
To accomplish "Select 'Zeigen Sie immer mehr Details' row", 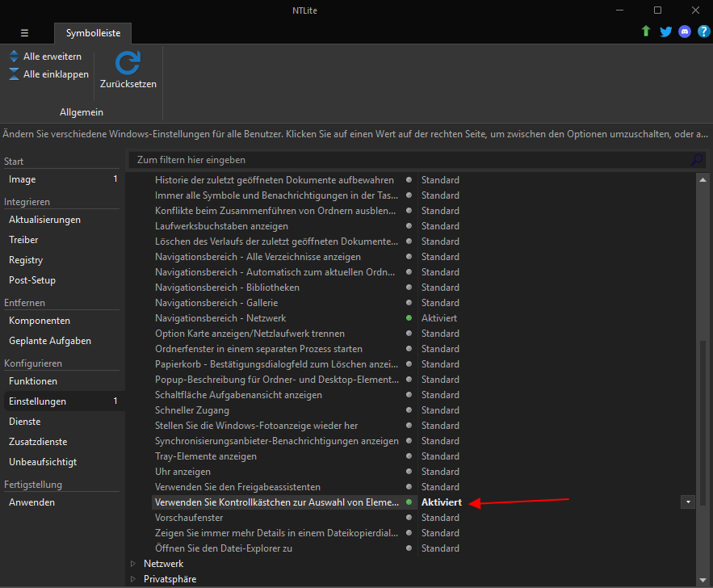I will point(275,533).
